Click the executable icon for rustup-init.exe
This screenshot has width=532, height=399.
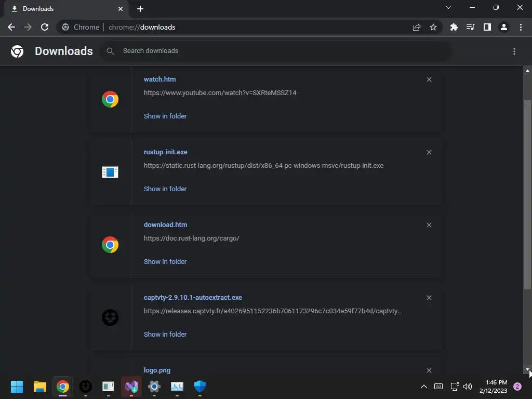[110, 172]
